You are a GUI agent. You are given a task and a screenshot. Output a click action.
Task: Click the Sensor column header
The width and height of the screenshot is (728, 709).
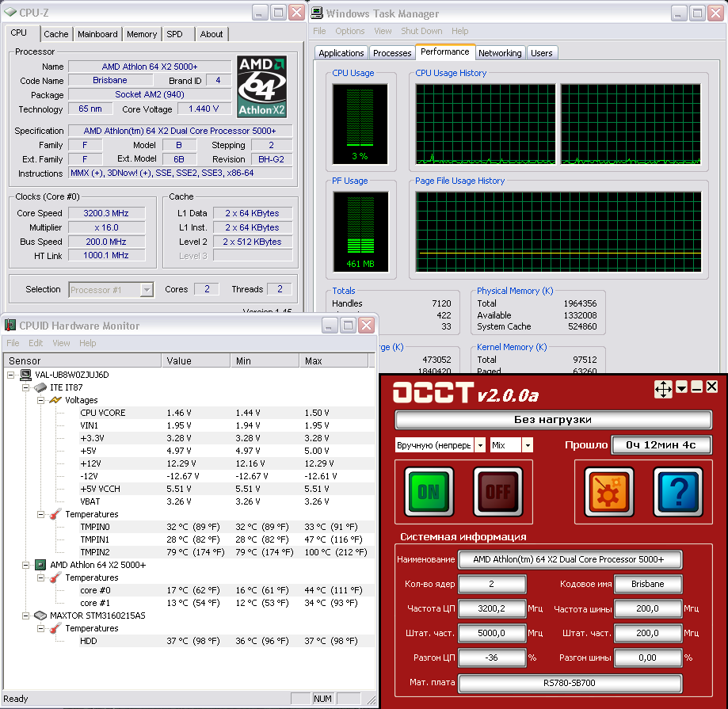(82, 360)
